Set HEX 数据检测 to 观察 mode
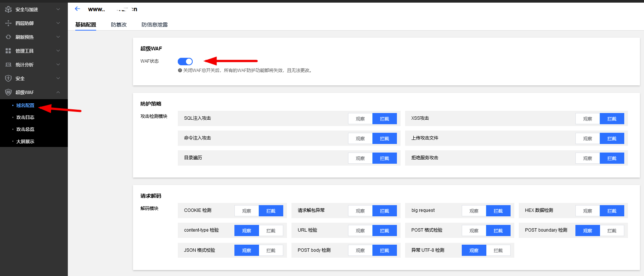644x276 pixels. click(x=588, y=211)
